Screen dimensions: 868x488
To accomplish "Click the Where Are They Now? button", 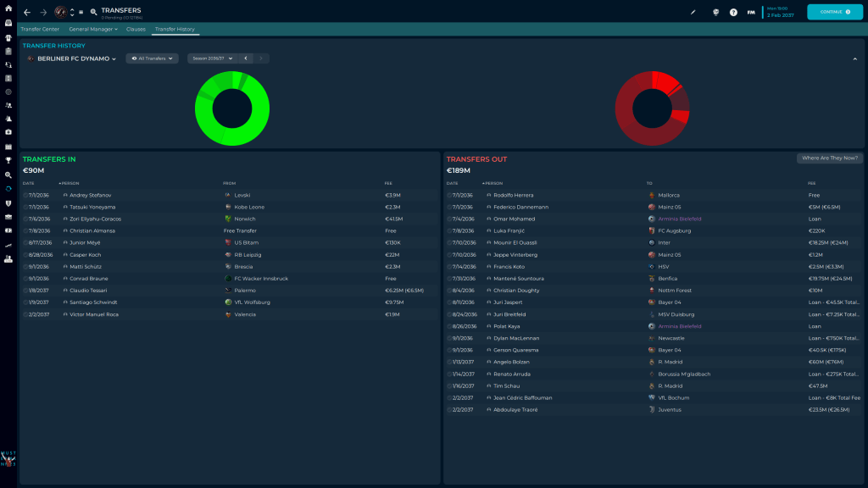I will tap(829, 158).
